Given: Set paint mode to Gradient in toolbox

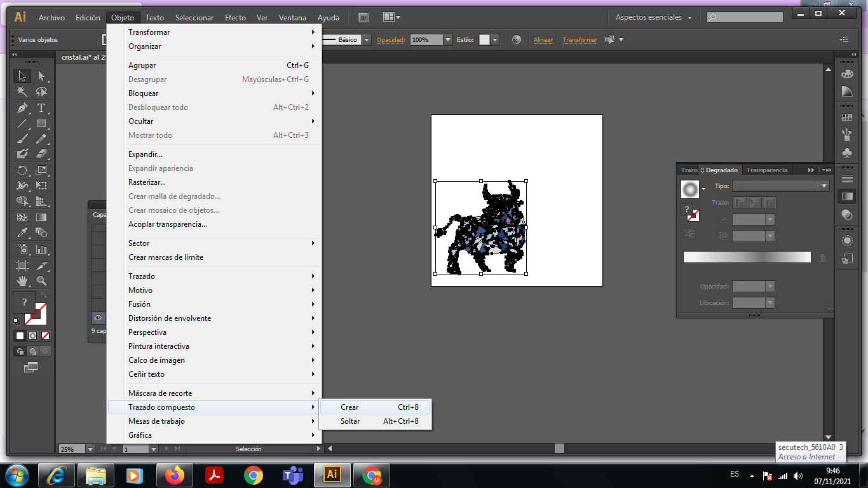Looking at the screenshot, I should click(x=32, y=335).
